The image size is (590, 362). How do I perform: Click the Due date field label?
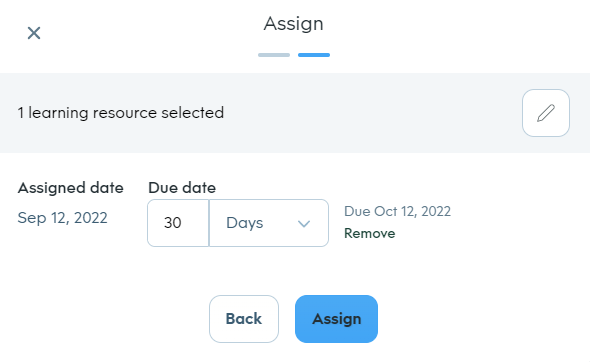[x=182, y=187]
